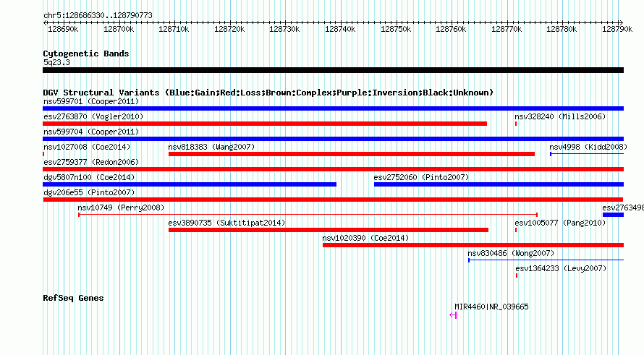Image resolution: width=644 pixels, height=355 pixels.
Task: Open esv2752060 (Pinto2007) variant label
Action: tap(421, 177)
